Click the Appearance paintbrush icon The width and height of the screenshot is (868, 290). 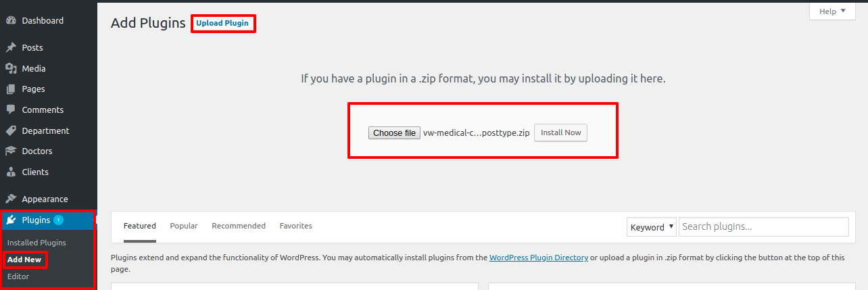tap(11, 199)
